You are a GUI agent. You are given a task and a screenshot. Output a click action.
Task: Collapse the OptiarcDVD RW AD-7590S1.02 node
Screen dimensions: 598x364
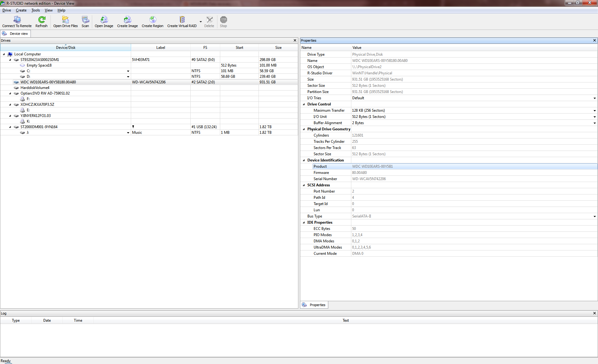tap(10, 93)
